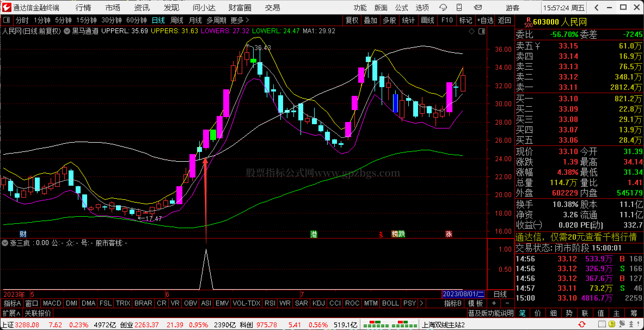Open the mobile phone icon in title bar

point(459,7)
